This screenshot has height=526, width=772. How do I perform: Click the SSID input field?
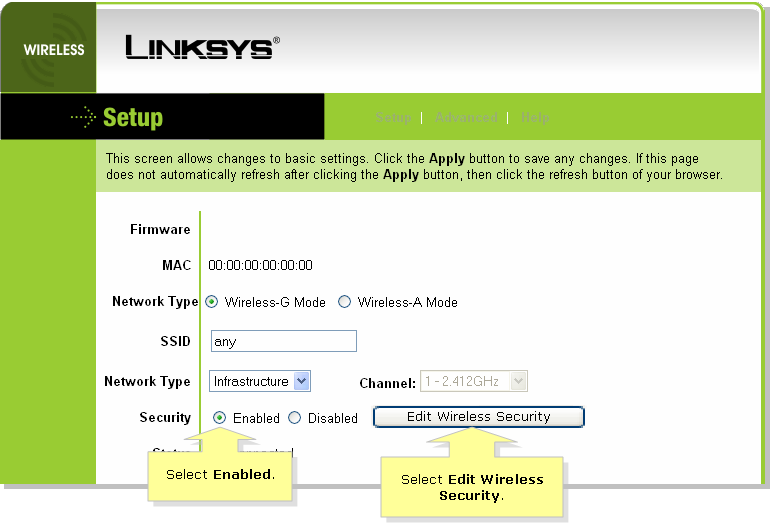tap(284, 341)
